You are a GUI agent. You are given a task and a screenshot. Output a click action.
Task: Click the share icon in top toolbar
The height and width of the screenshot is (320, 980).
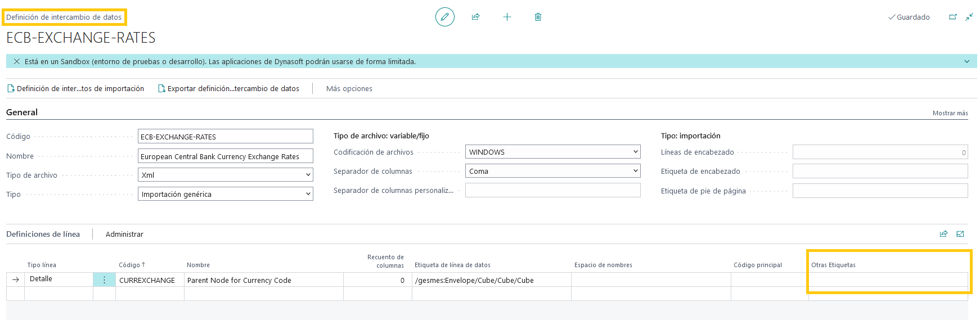click(x=475, y=17)
